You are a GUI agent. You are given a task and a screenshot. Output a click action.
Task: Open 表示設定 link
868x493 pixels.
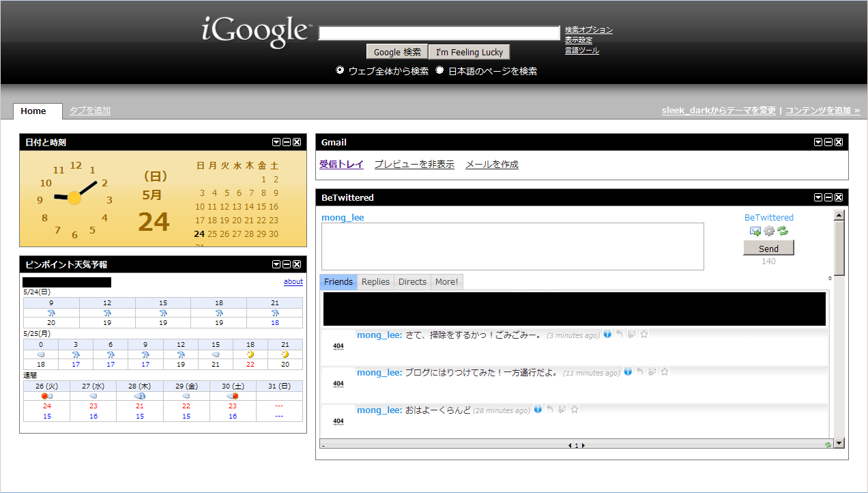[579, 40]
